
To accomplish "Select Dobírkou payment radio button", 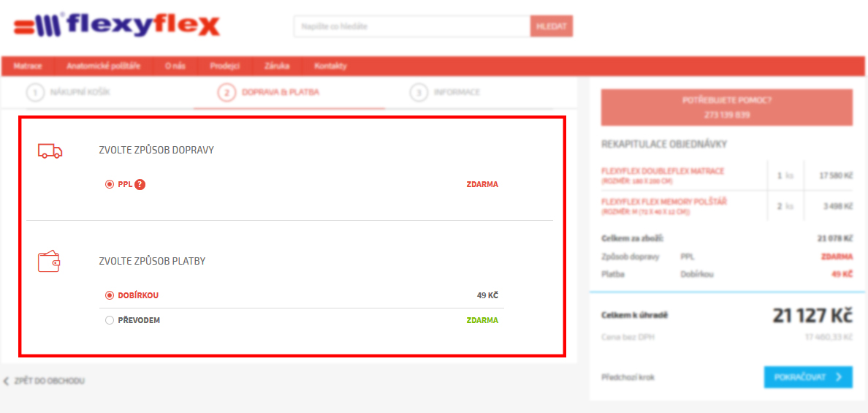I will (x=110, y=295).
